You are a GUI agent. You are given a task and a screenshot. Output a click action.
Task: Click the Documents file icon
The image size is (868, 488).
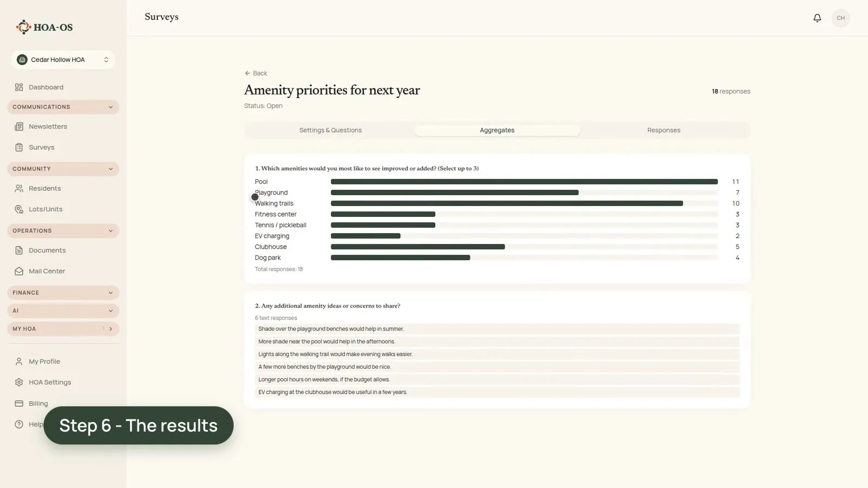tap(19, 251)
